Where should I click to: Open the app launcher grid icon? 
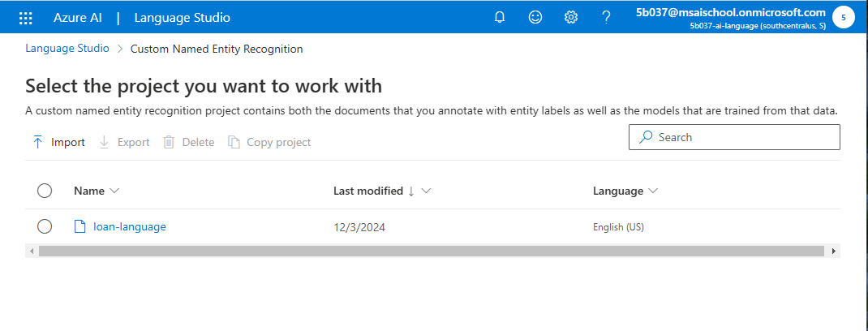coord(26,18)
